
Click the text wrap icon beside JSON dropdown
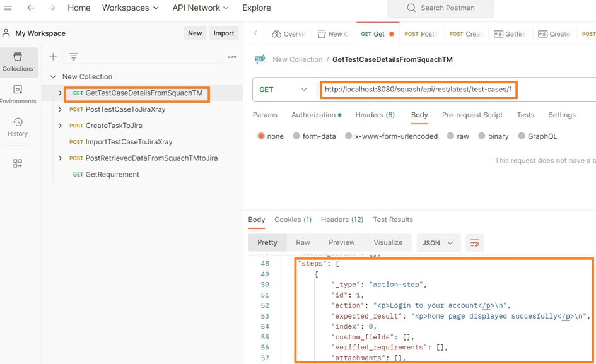[x=474, y=242]
